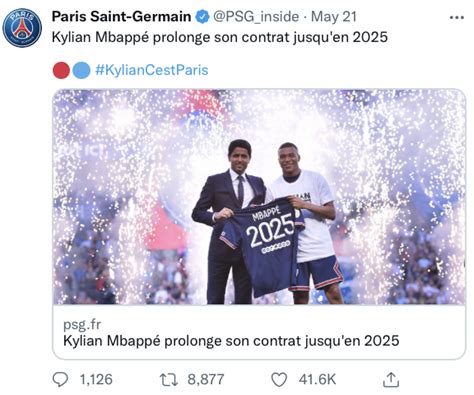
Task: Click the 8,877 retweets count
Action: pyautogui.click(x=206, y=379)
